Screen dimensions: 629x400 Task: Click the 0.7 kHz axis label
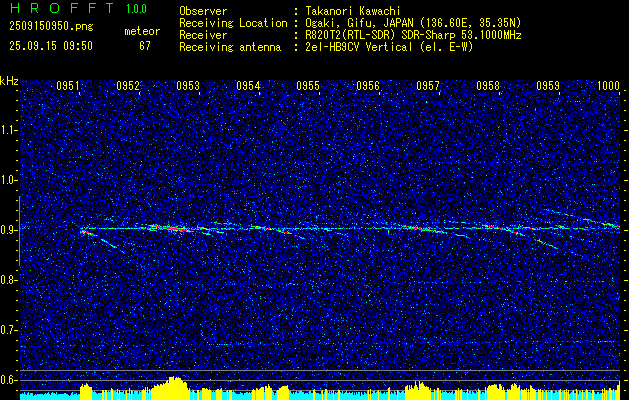(8, 330)
